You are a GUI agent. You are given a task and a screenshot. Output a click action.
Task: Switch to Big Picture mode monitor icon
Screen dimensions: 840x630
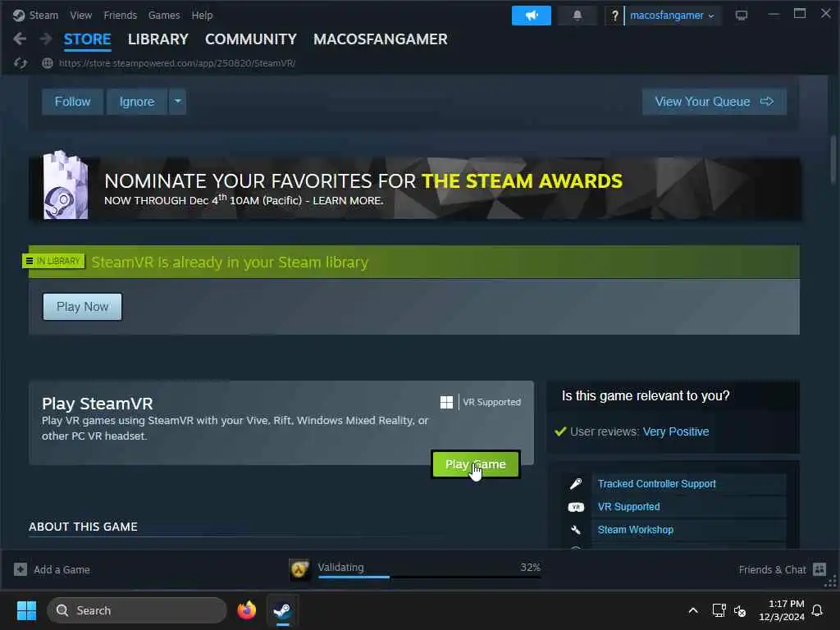click(741, 15)
